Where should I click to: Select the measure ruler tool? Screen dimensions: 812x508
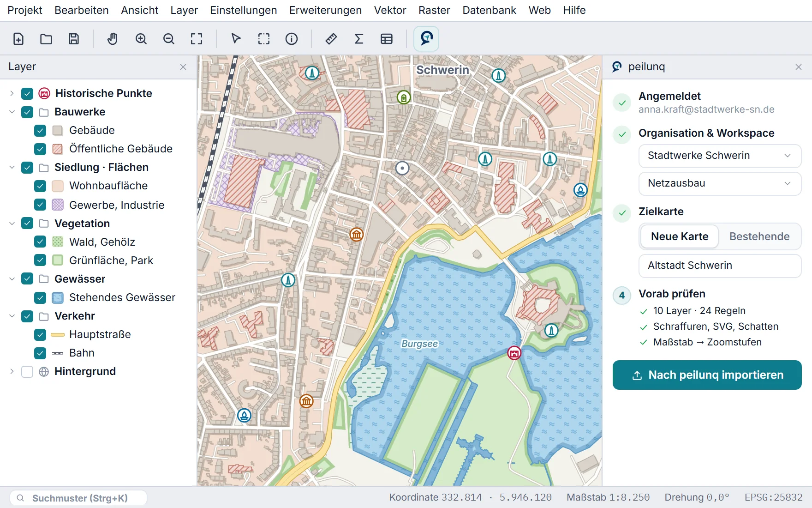(331, 39)
